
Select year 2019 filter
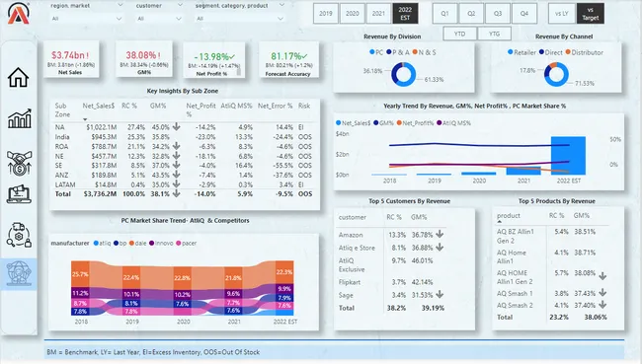tap(326, 14)
